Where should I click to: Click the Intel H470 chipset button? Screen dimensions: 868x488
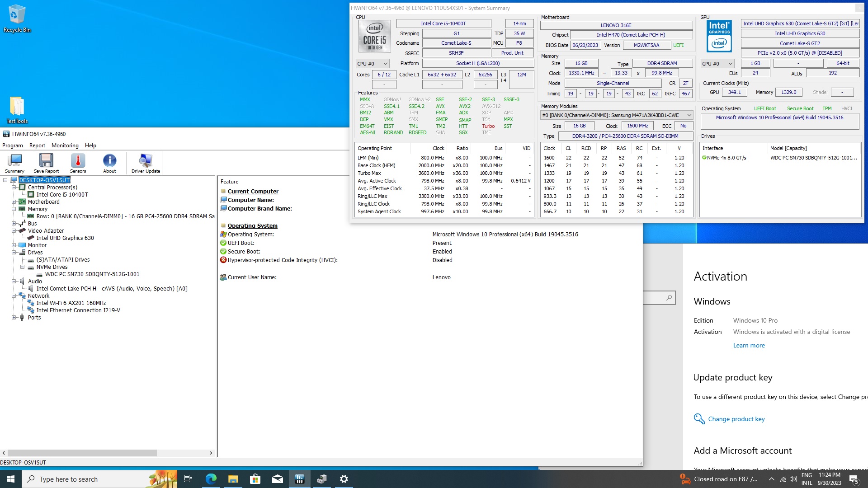click(631, 35)
